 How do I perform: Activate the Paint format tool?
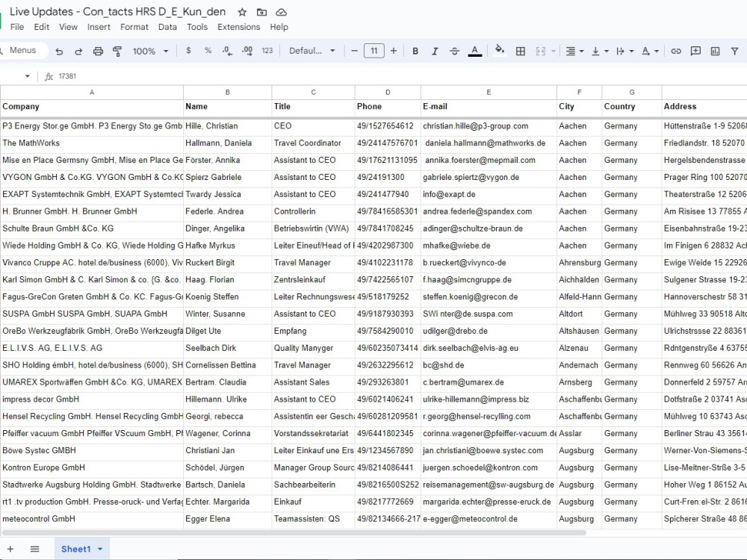click(x=117, y=51)
